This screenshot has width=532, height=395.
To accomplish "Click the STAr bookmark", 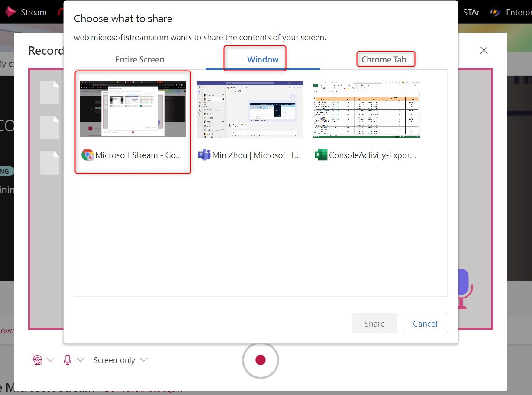I will 471,12.
